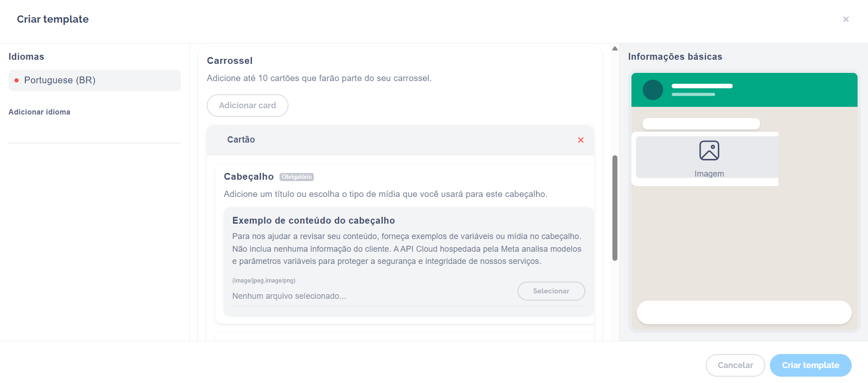Click the Obrigatório badge next to Cabeçalho
The width and height of the screenshot is (868, 383).
click(x=297, y=177)
